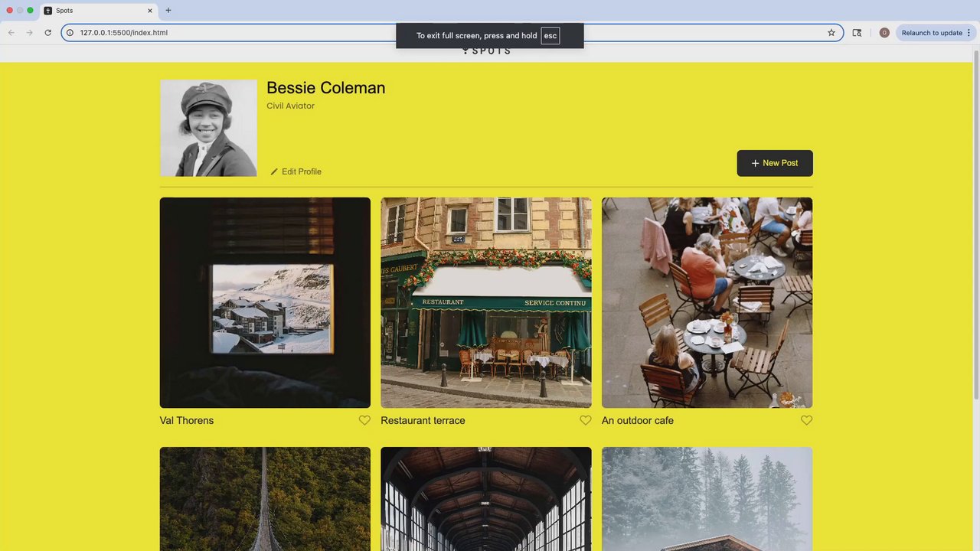Click the esc key hint in fullscreen notice
The image size is (980, 551).
pyautogui.click(x=550, y=36)
